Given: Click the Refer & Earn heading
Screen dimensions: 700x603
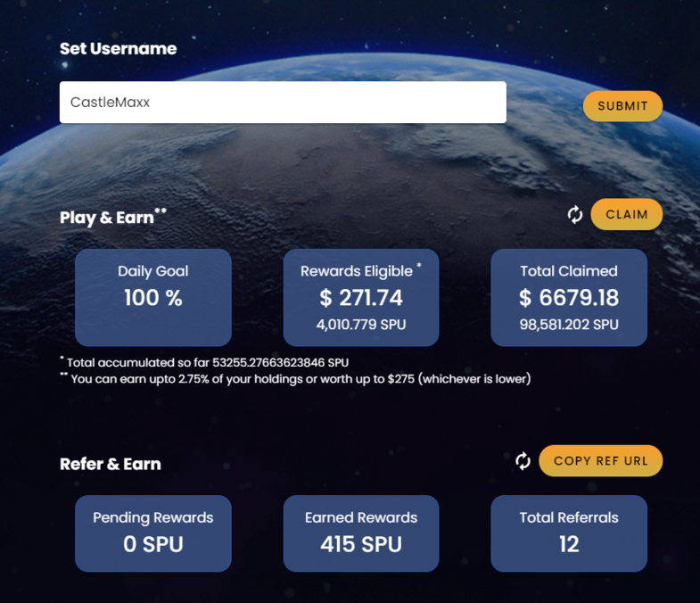Looking at the screenshot, I should pos(111,464).
